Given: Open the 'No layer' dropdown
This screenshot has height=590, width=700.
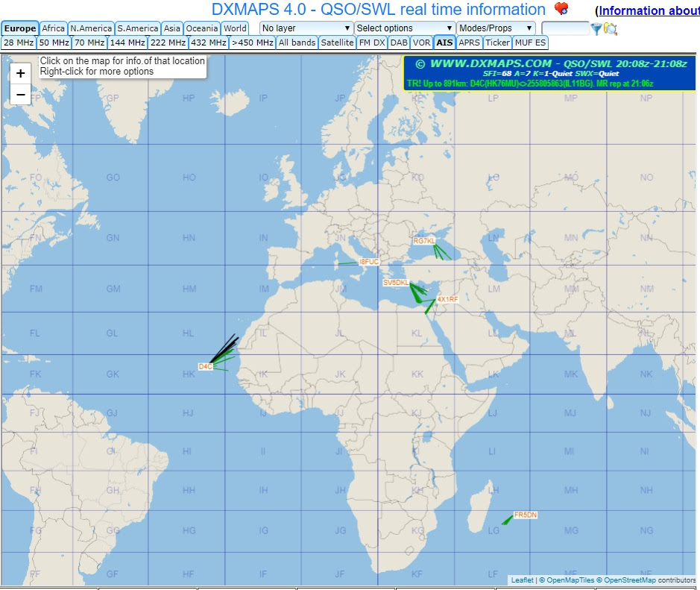Looking at the screenshot, I should [306, 28].
